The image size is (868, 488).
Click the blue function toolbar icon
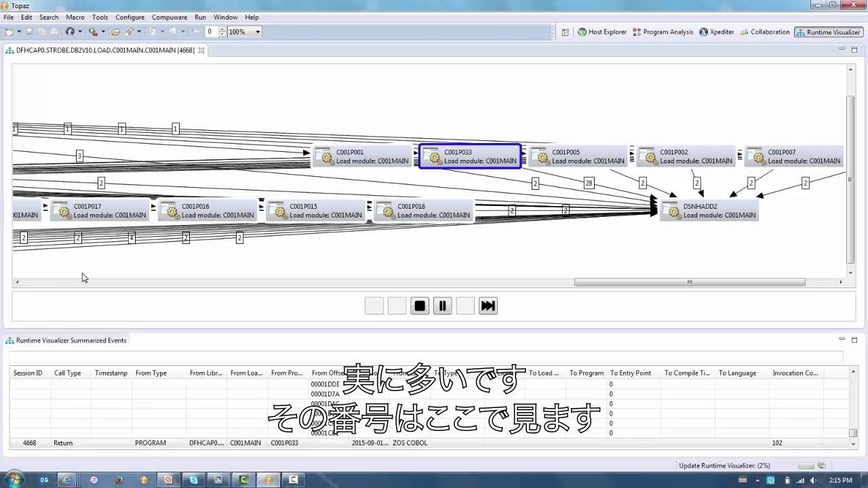[70, 32]
